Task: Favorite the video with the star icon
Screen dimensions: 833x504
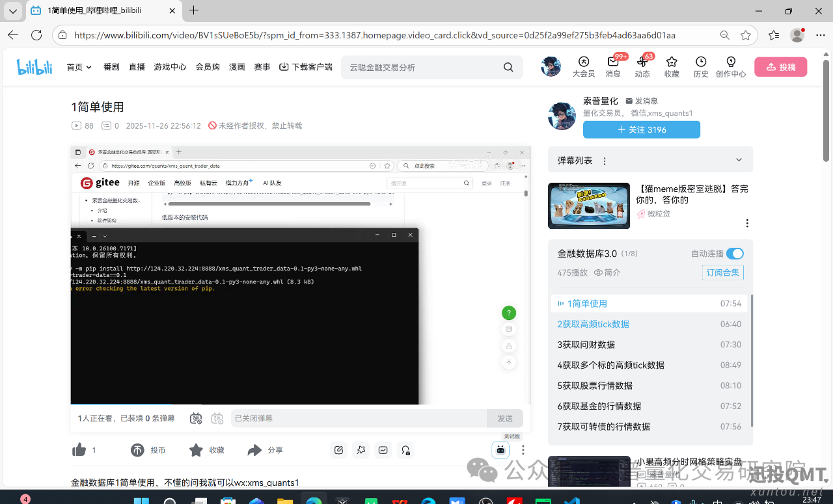Action: pos(196,450)
